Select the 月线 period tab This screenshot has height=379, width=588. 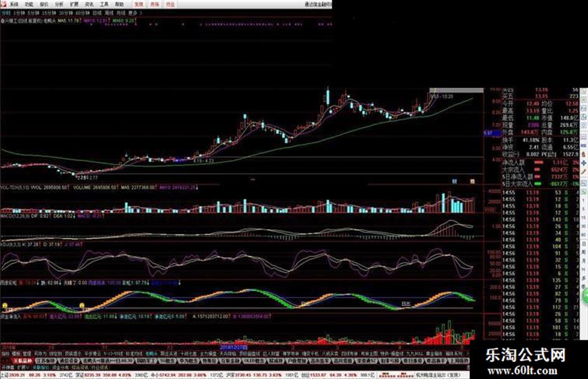coord(121,13)
